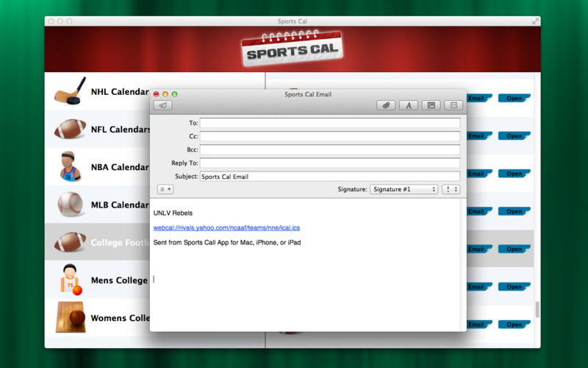Screen dimensions: 588x368
Task: Toggle fullscreen for the Sports Cal window
Action: pos(535,21)
